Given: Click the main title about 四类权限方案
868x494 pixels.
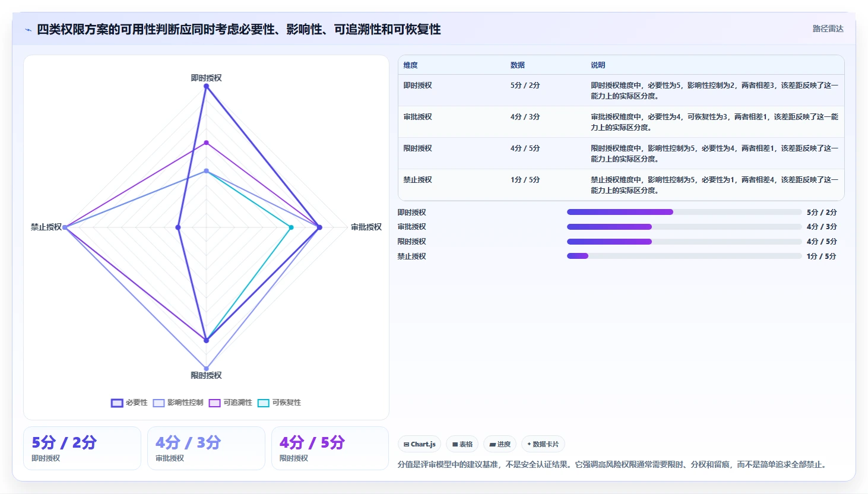Looking at the screenshot, I should pyautogui.click(x=239, y=30).
